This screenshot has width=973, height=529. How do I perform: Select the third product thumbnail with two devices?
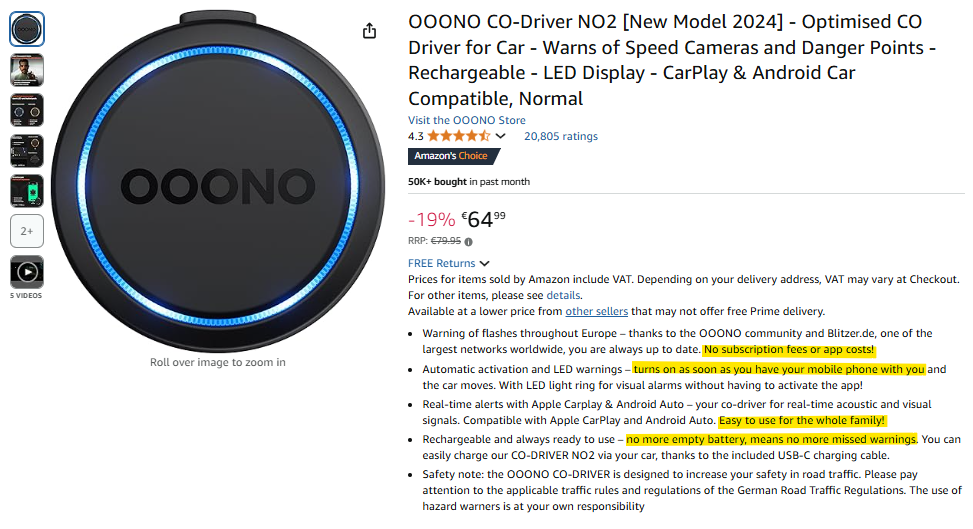point(27,110)
